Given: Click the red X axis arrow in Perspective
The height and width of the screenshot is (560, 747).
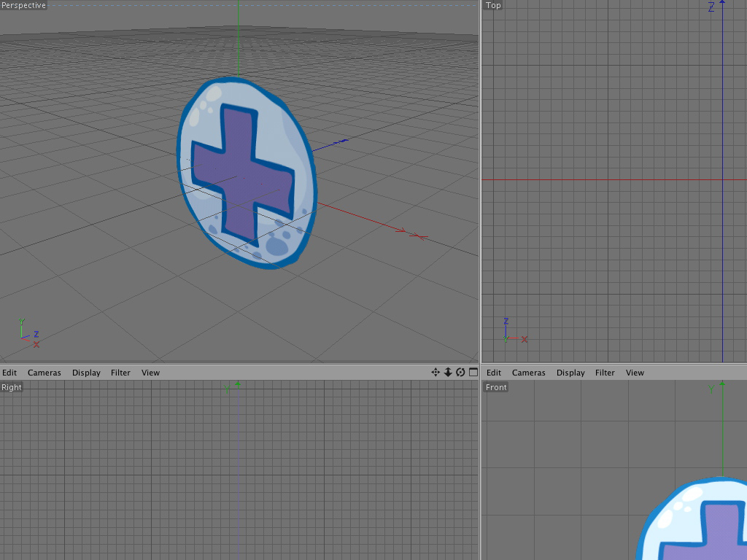Looking at the screenshot, I should [413, 233].
